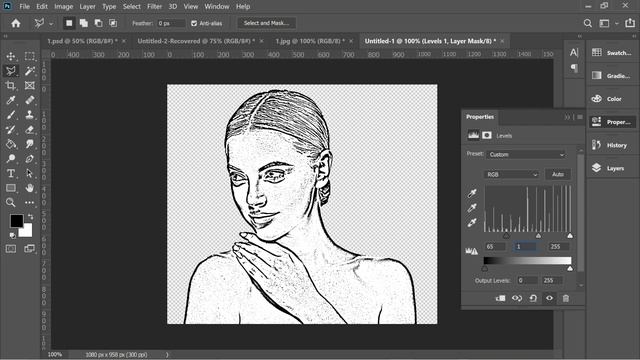Click the background white color swatch
The image size is (640, 360).
27,232
